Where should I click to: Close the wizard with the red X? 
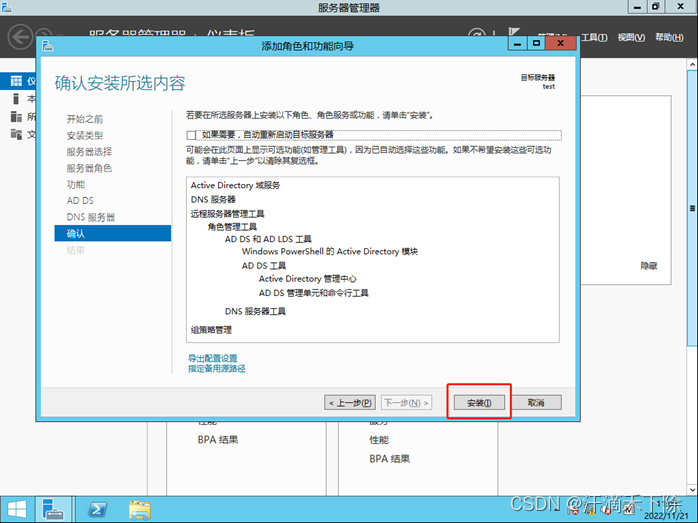click(560, 43)
